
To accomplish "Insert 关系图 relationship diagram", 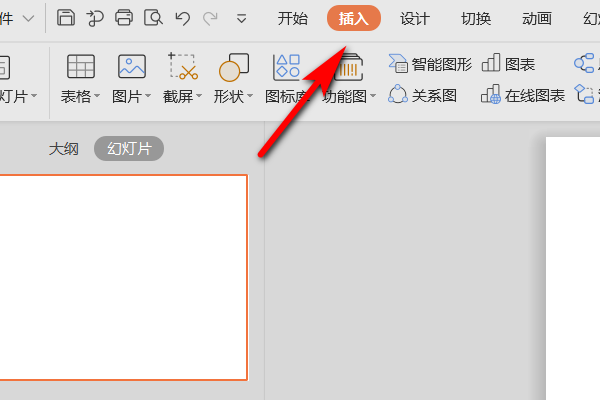I will tap(422, 95).
